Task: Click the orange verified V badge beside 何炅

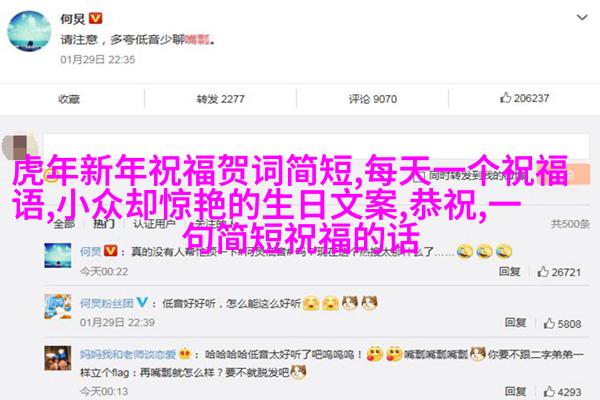Action: [x=95, y=18]
